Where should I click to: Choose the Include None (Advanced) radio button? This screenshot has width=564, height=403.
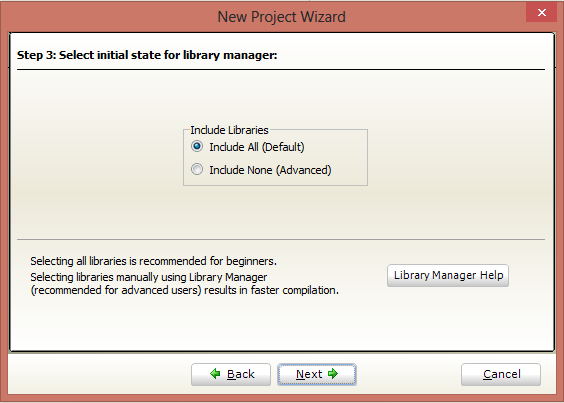tap(197, 169)
